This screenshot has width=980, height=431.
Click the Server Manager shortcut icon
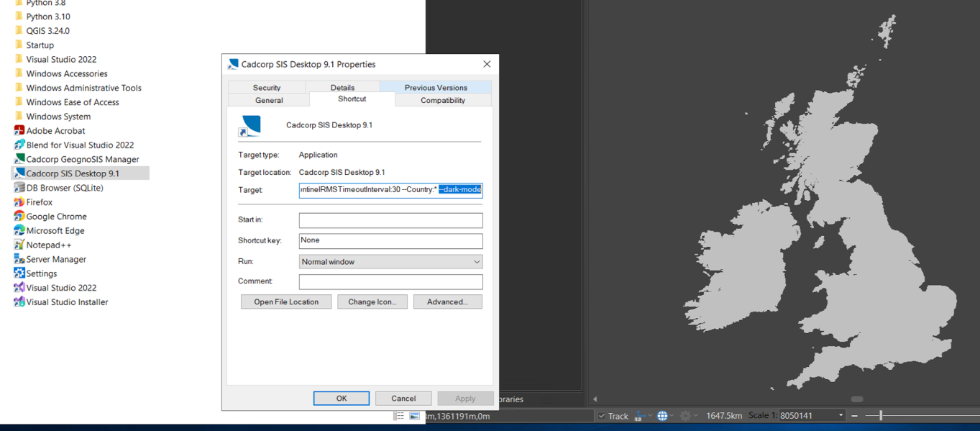(19, 259)
